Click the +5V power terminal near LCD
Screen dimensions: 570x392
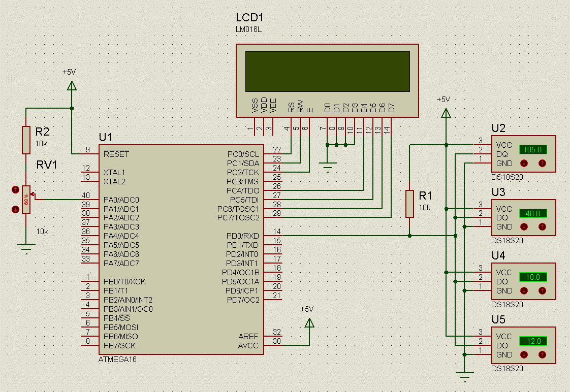click(x=446, y=113)
